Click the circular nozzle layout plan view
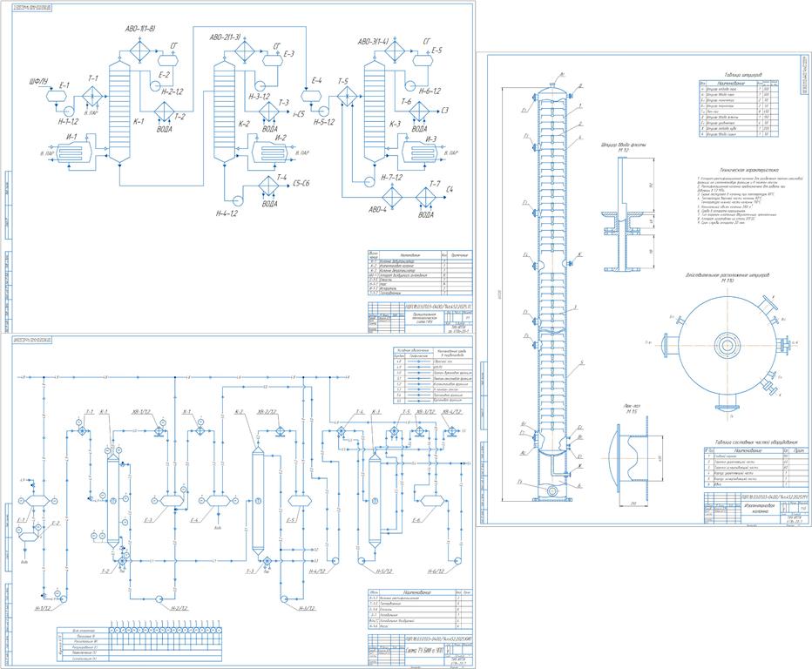The image size is (812, 669). [728, 345]
